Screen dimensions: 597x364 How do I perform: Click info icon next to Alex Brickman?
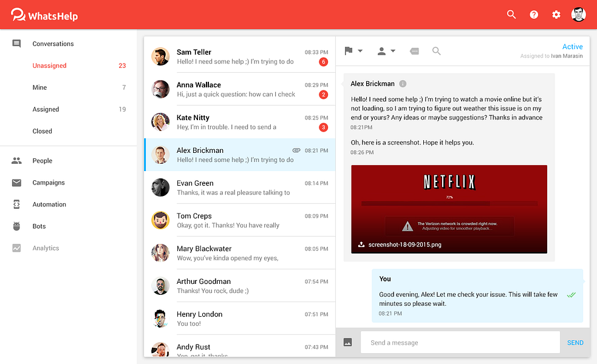coord(403,84)
